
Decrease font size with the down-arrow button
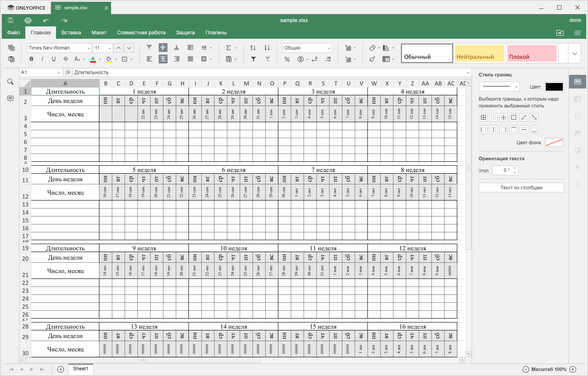point(129,48)
